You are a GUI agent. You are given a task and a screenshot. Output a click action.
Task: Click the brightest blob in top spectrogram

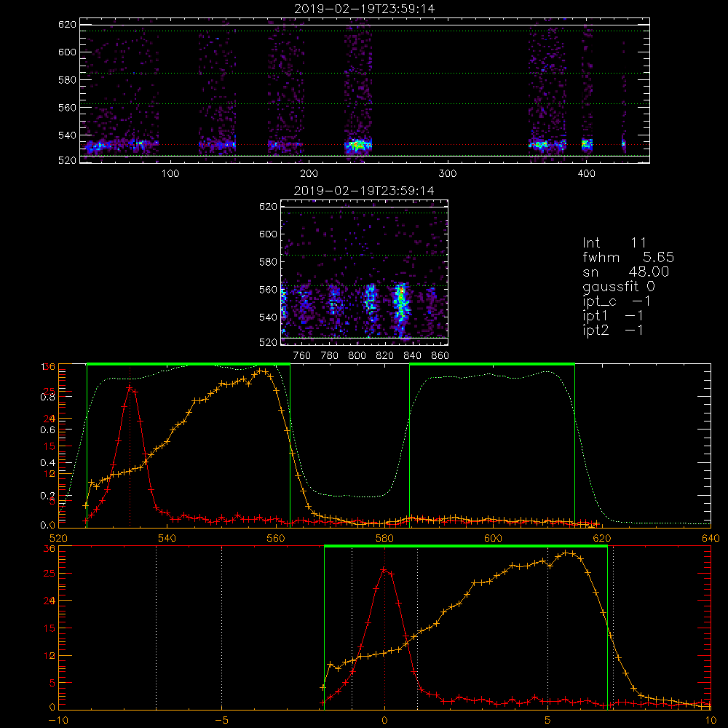[x=358, y=146]
